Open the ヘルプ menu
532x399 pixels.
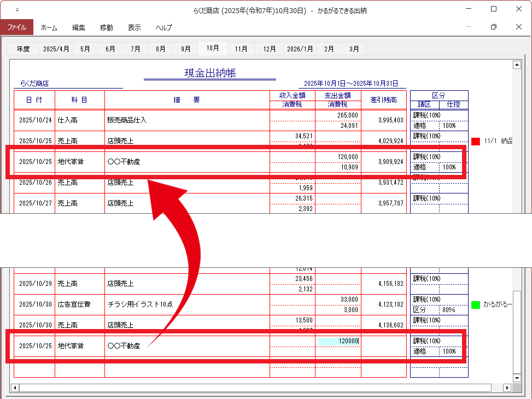click(163, 27)
